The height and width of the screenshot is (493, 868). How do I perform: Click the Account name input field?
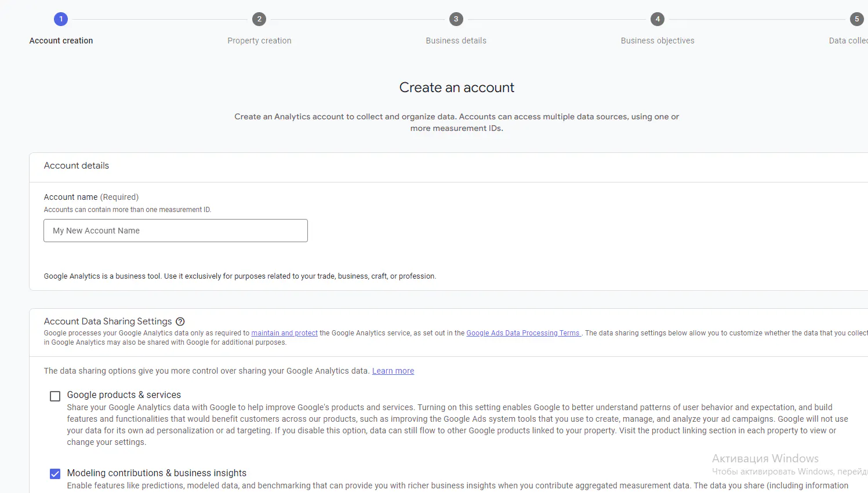176,231
